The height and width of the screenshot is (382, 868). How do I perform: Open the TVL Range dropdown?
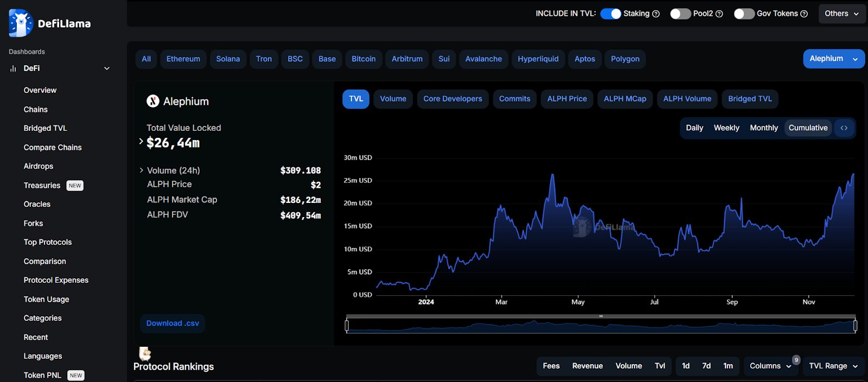click(x=833, y=366)
